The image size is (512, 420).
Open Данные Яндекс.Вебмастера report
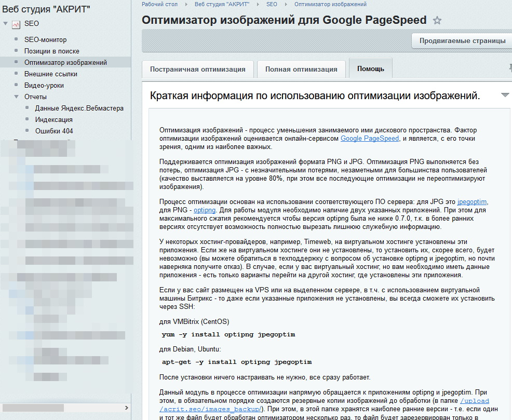tap(79, 108)
